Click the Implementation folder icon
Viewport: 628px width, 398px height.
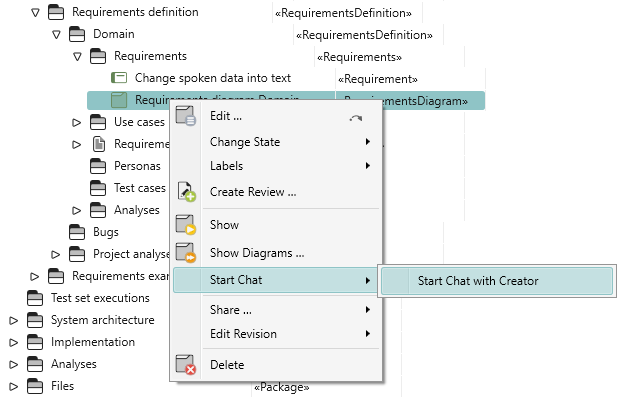point(35,342)
